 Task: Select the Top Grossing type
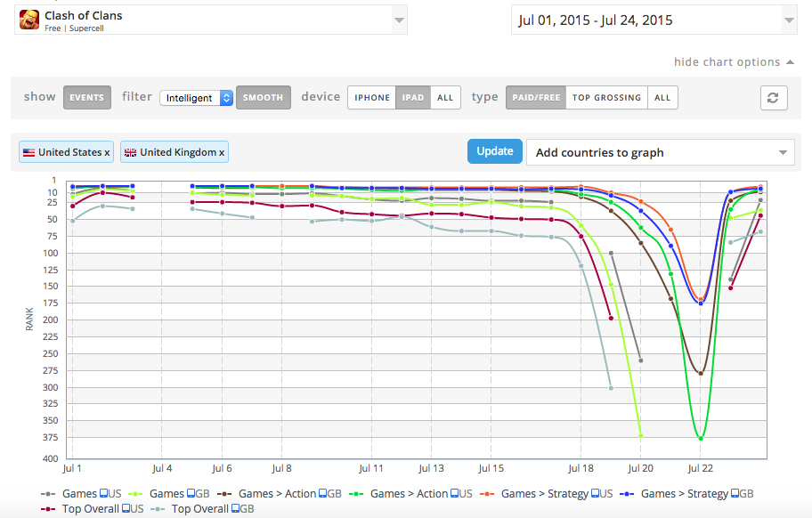606,98
